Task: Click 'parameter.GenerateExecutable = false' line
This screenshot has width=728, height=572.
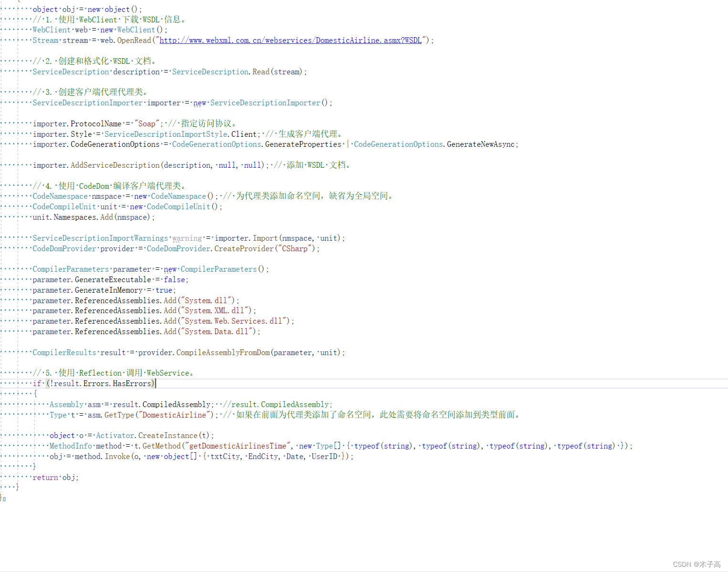Action: click(111, 280)
